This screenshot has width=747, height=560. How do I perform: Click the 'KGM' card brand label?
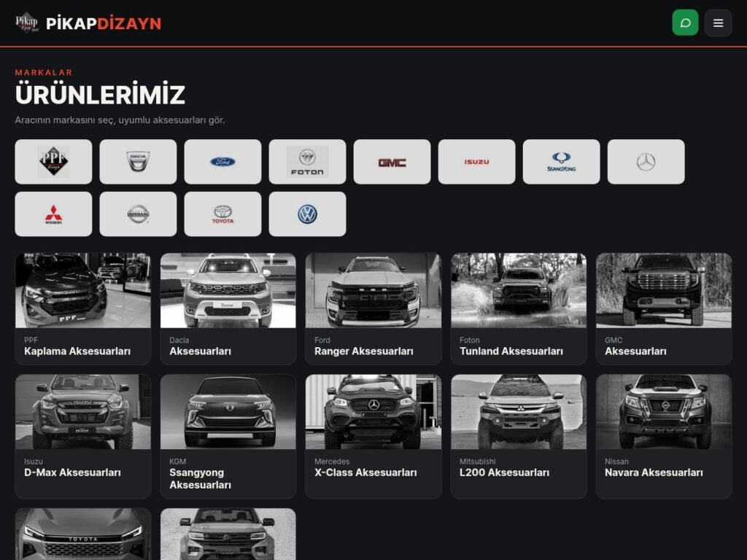[178, 462]
